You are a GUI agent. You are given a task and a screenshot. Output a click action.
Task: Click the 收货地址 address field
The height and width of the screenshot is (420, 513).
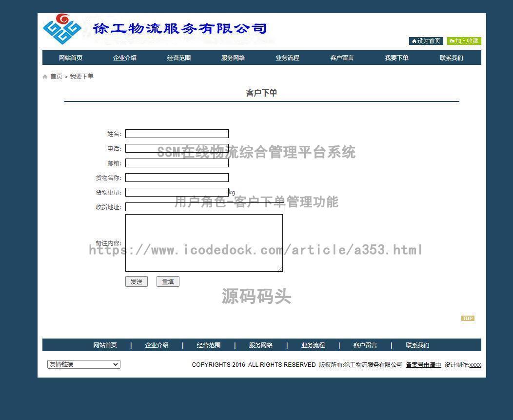(x=204, y=207)
